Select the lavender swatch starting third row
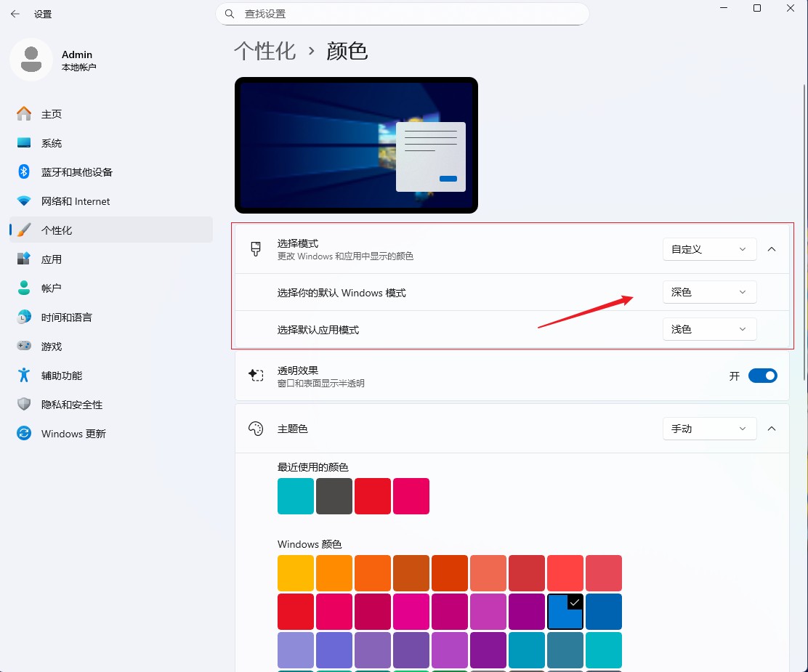This screenshot has width=808, height=672. click(x=295, y=650)
